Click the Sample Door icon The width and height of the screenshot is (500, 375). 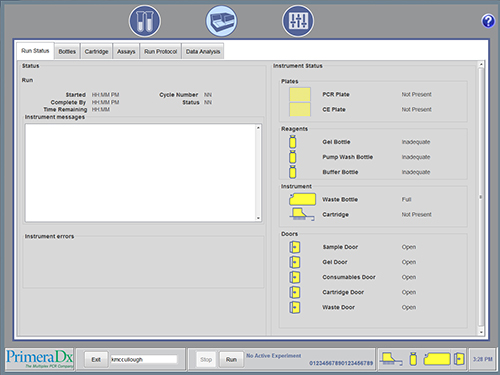click(295, 247)
